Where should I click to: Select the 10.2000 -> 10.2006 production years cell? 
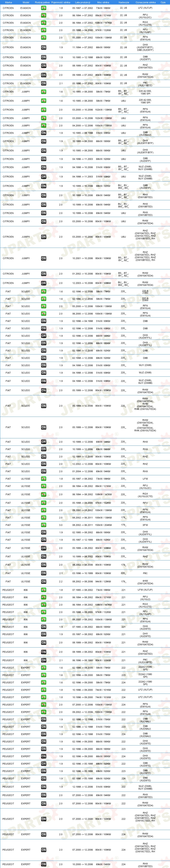click(x=82, y=864)
